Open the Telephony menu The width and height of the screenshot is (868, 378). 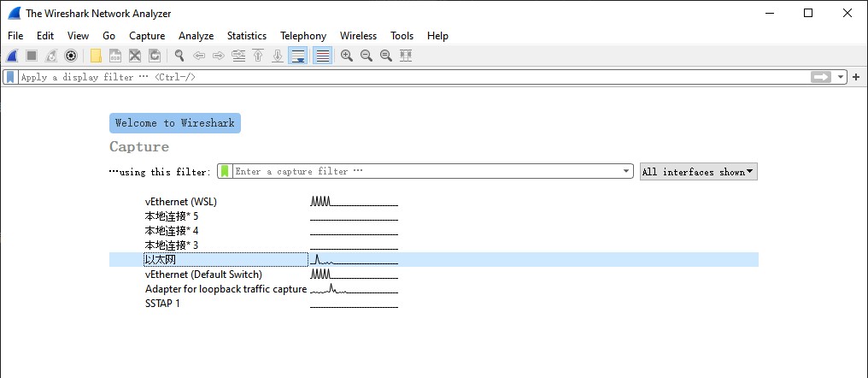coord(303,35)
